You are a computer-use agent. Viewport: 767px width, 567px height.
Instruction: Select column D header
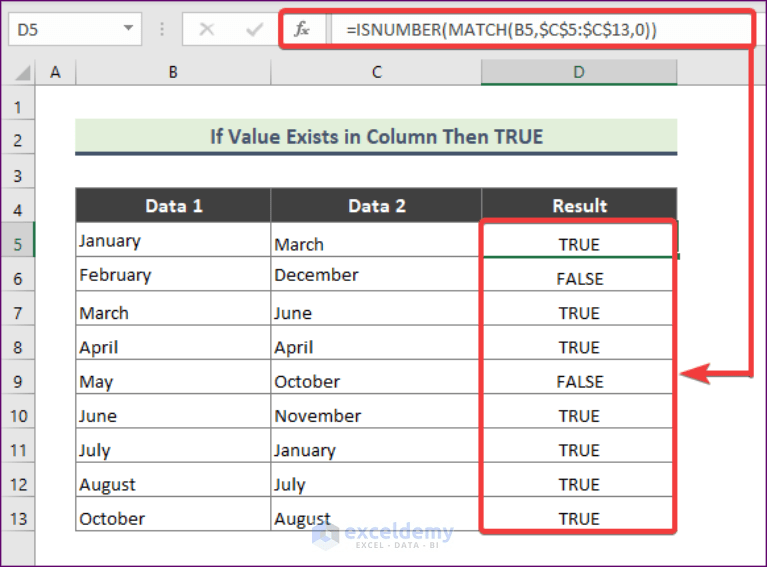(x=579, y=72)
